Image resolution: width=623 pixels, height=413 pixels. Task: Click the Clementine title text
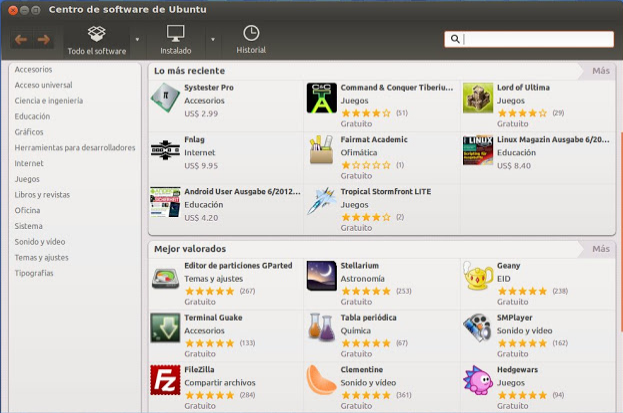(x=362, y=370)
